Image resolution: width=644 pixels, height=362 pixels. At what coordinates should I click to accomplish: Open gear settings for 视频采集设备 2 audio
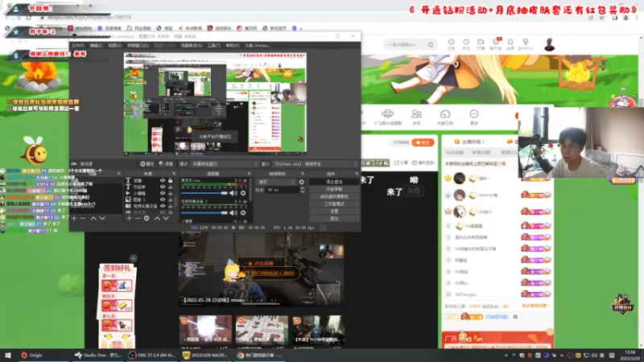tap(243, 212)
